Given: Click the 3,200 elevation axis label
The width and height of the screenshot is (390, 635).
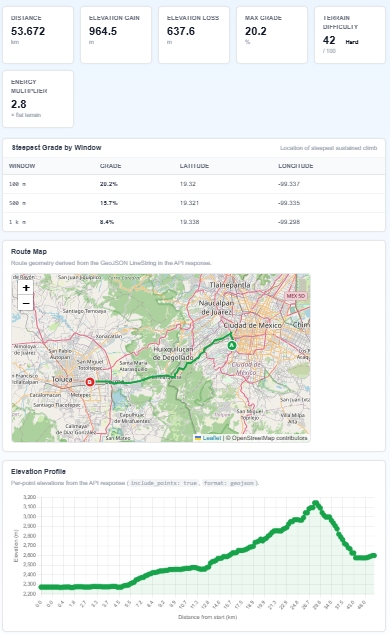Looking at the screenshot, I should [x=30, y=497].
